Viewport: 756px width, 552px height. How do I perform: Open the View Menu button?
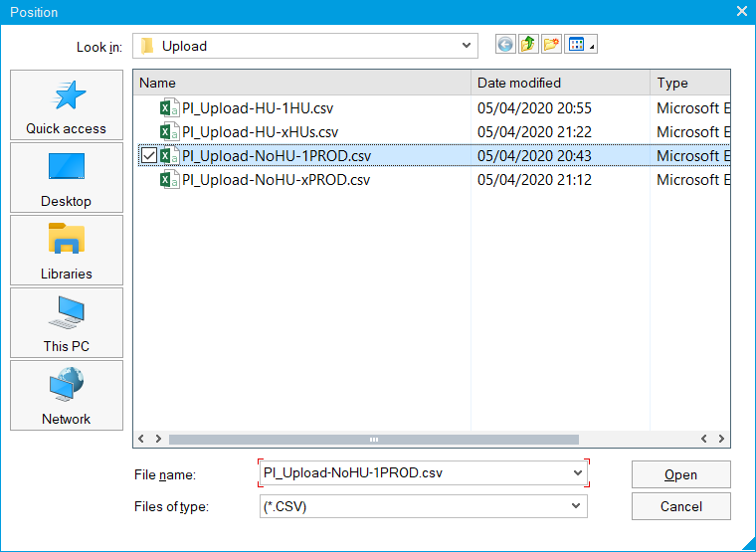[x=581, y=45]
